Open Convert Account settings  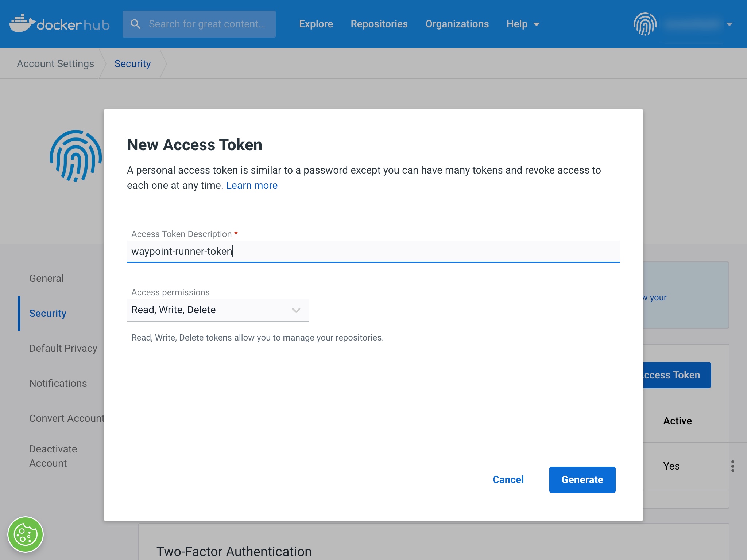66,419
